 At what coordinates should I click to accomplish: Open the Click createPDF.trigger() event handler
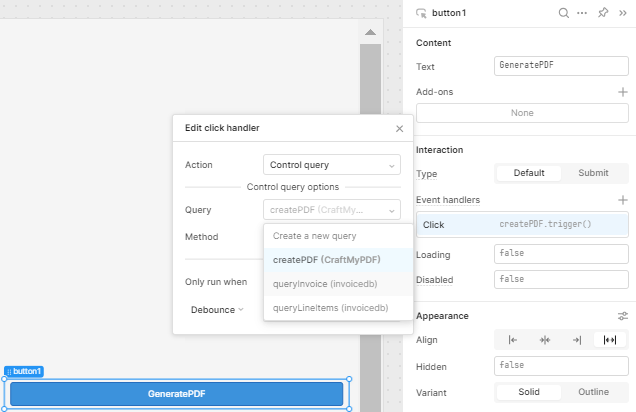click(522, 225)
